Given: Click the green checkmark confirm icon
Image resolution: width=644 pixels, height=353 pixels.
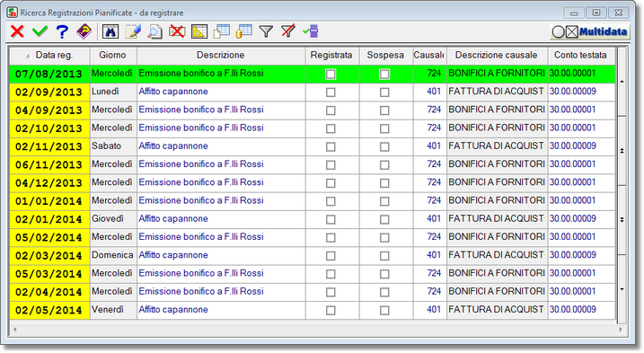Looking at the screenshot, I should point(40,31).
